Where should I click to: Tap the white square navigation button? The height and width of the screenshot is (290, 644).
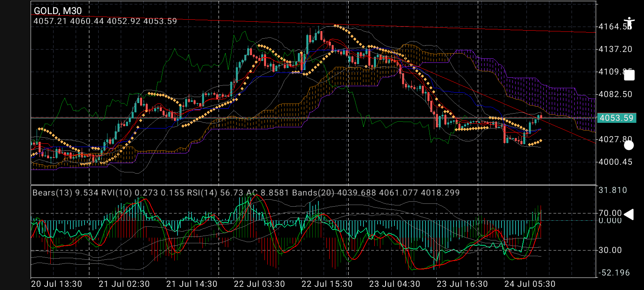pos(629,75)
